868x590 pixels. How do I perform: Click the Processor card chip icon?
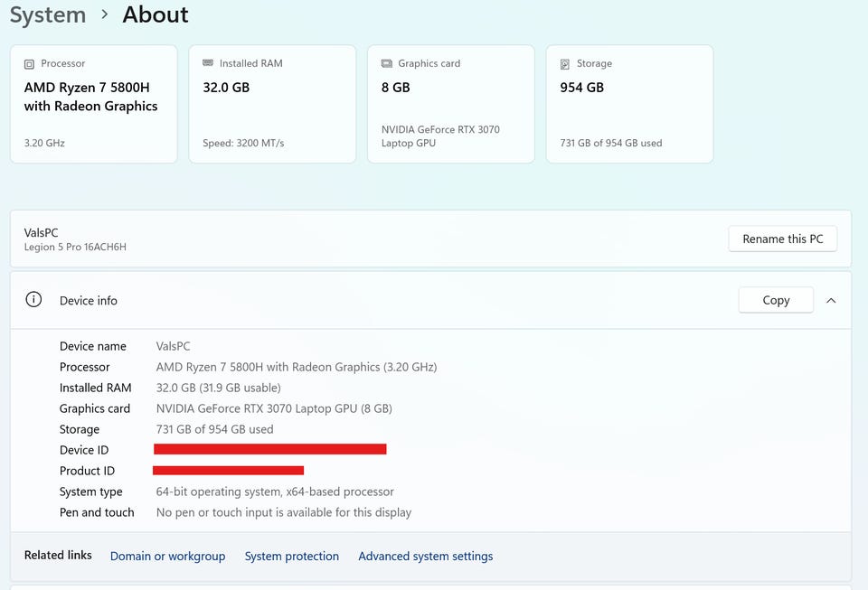click(x=29, y=64)
